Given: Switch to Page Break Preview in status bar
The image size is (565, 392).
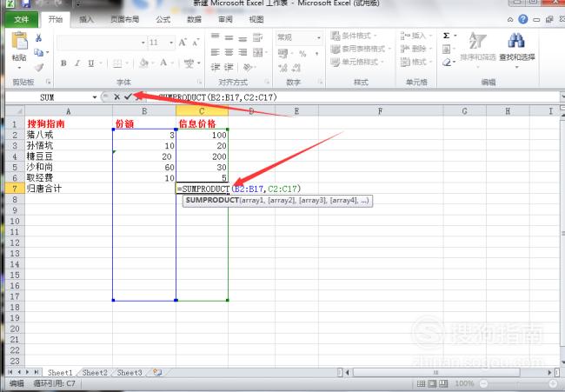Looking at the screenshot, I should (x=443, y=383).
